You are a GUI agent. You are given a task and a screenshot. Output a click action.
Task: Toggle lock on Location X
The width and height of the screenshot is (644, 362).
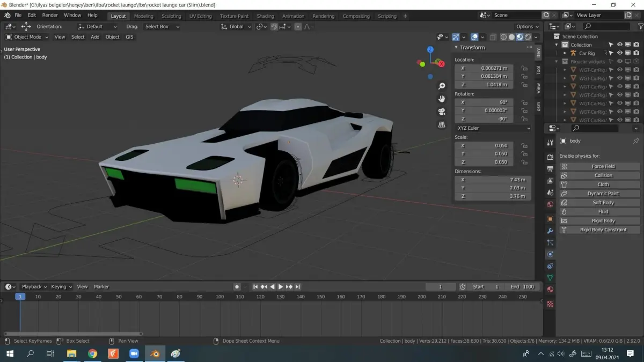coord(524,68)
